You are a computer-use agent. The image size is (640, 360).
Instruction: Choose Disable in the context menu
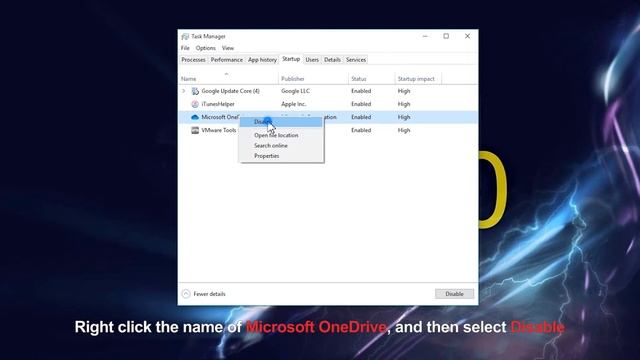point(282,122)
